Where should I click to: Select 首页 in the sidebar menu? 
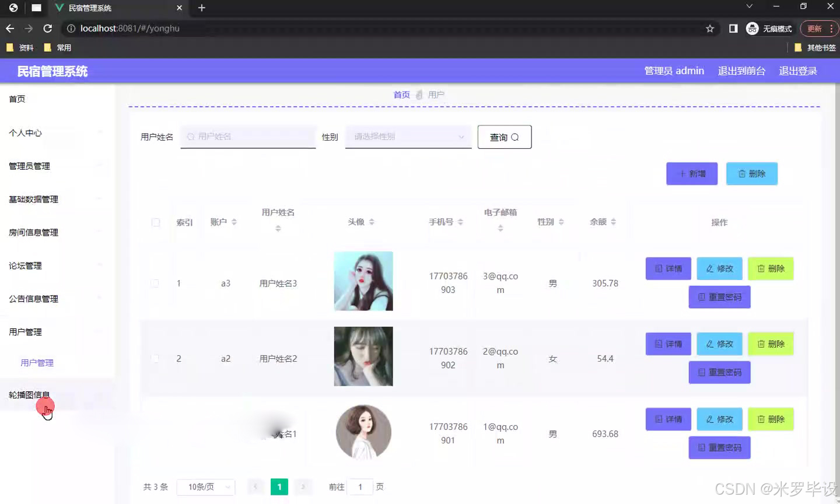(x=17, y=99)
